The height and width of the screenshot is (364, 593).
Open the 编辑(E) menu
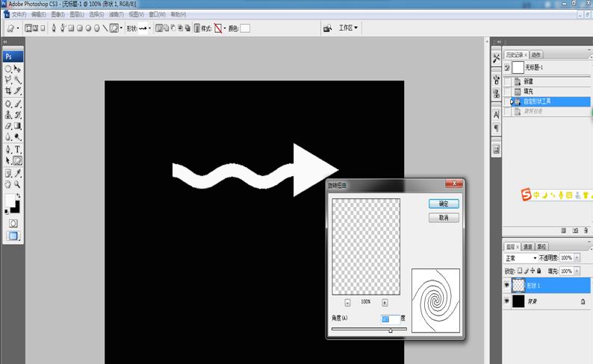(x=39, y=14)
